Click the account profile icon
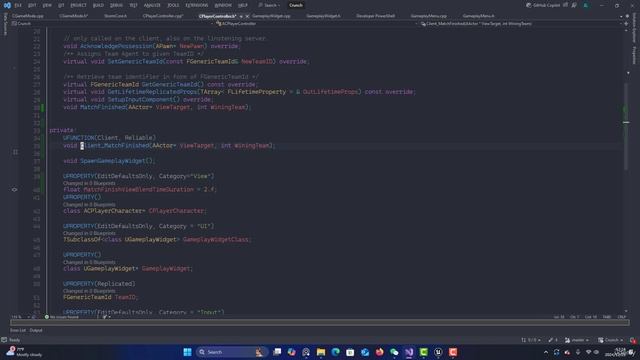The image size is (640, 360). pyautogui.click(x=586, y=5)
